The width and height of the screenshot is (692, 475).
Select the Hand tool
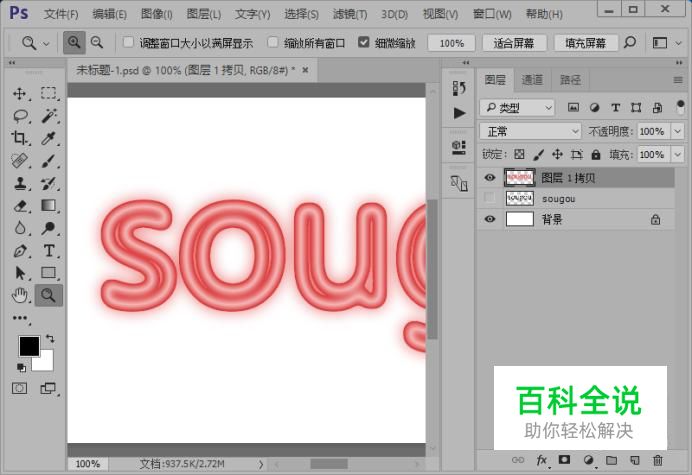(x=20, y=295)
